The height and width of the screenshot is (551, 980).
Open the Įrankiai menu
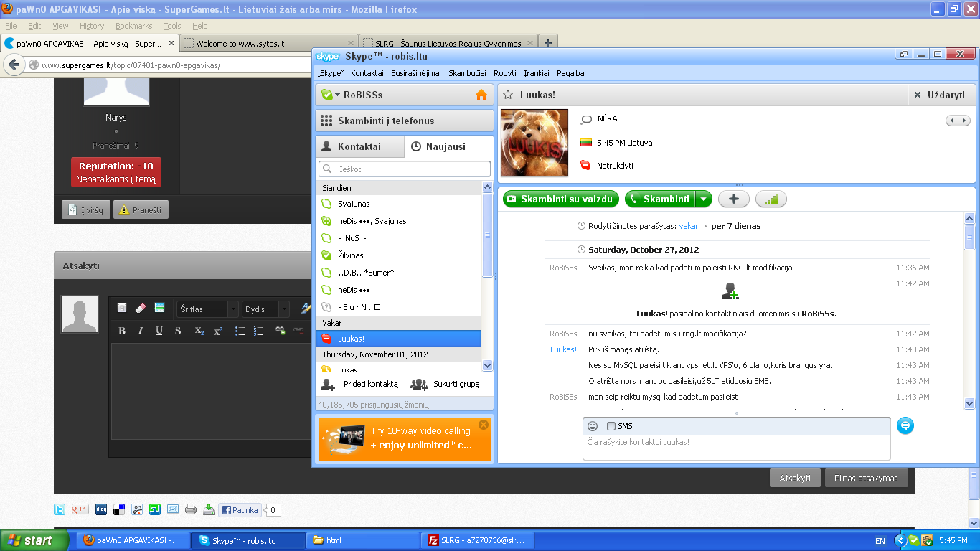537,73
